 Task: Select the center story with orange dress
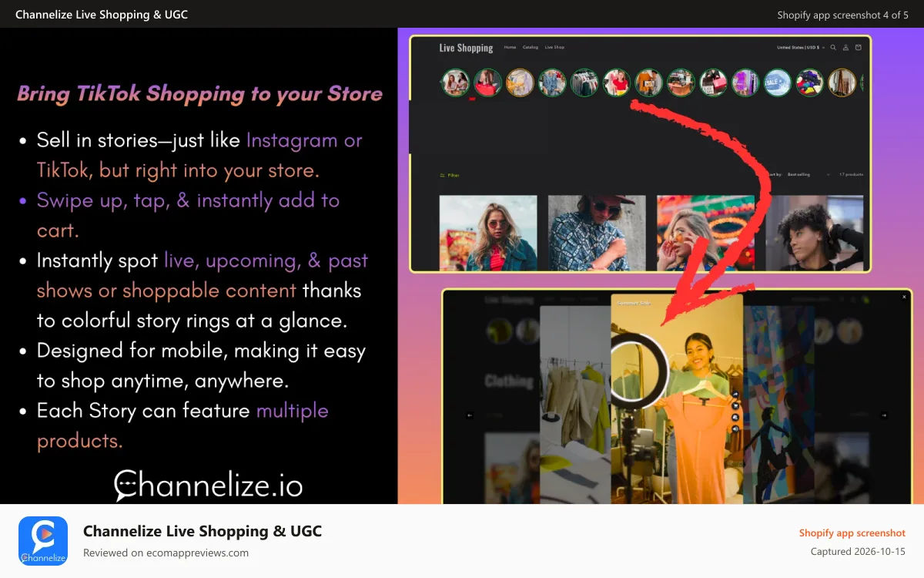point(677,399)
